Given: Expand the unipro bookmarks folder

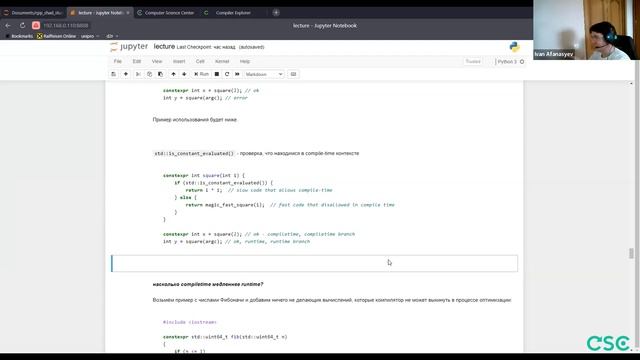Looking at the screenshot, I should [89, 36].
